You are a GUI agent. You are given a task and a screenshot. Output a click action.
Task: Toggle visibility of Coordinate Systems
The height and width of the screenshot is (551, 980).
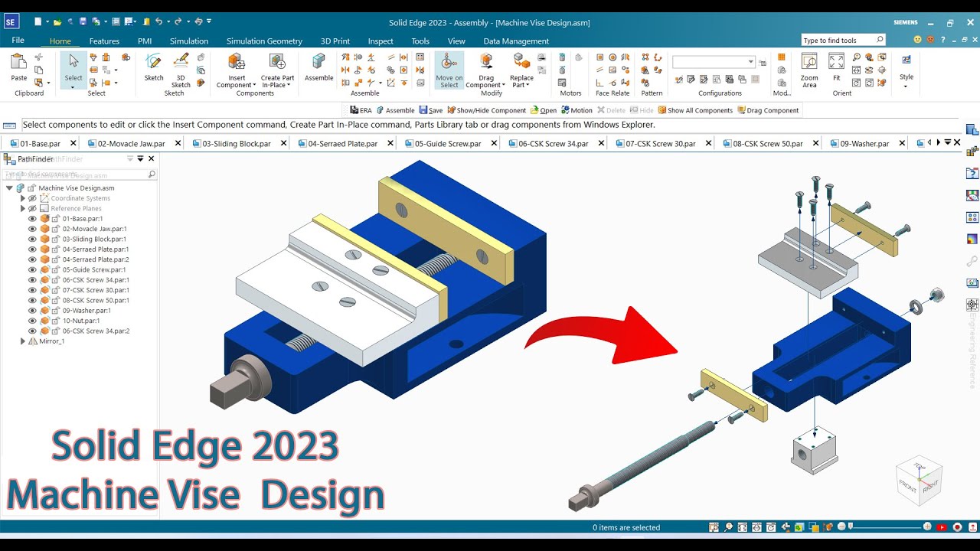pyautogui.click(x=32, y=198)
